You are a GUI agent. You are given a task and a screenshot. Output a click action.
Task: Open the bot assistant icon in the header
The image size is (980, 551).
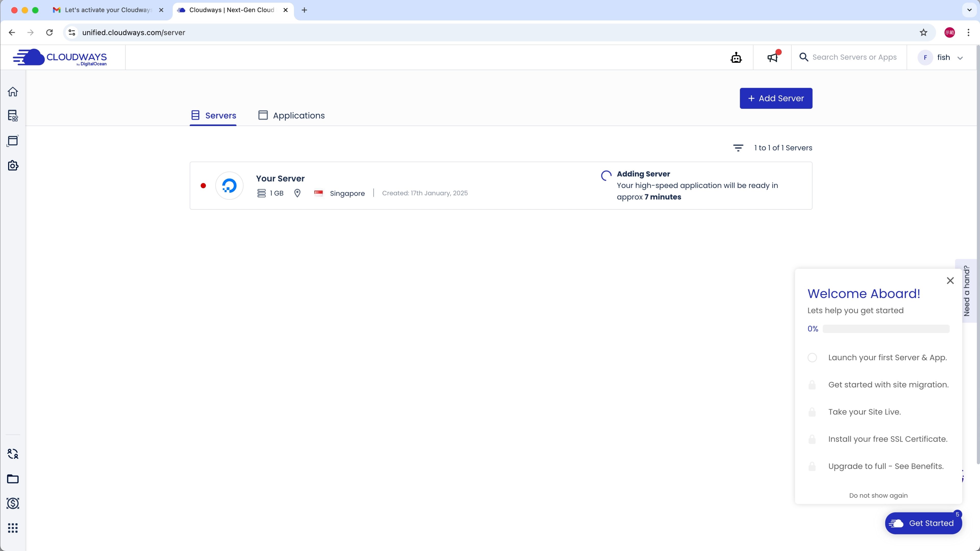736,57
